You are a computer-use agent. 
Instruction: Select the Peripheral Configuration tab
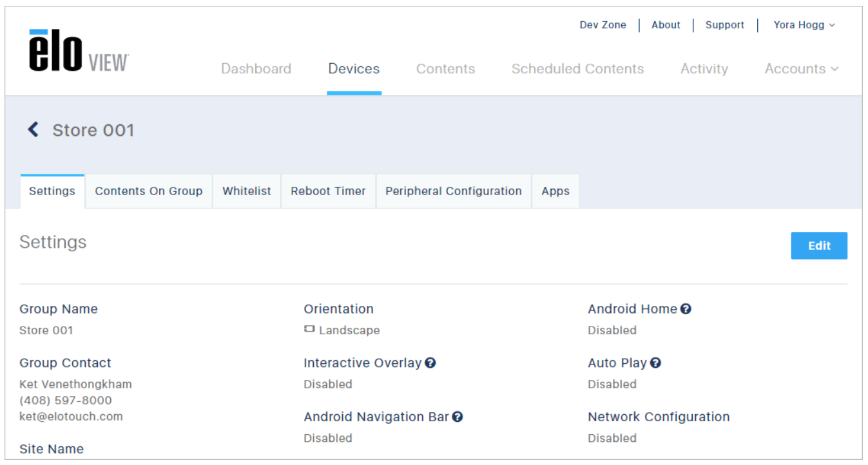(x=454, y=191)
